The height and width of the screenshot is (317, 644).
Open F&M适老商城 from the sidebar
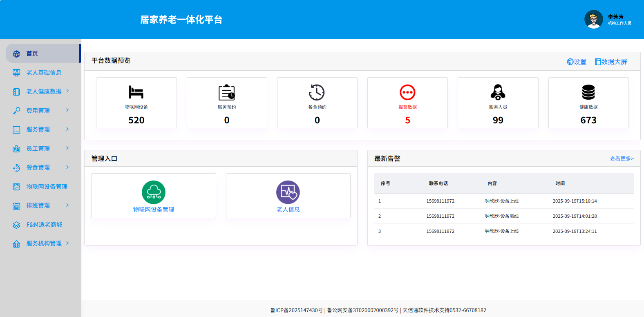tap(44, 225)
